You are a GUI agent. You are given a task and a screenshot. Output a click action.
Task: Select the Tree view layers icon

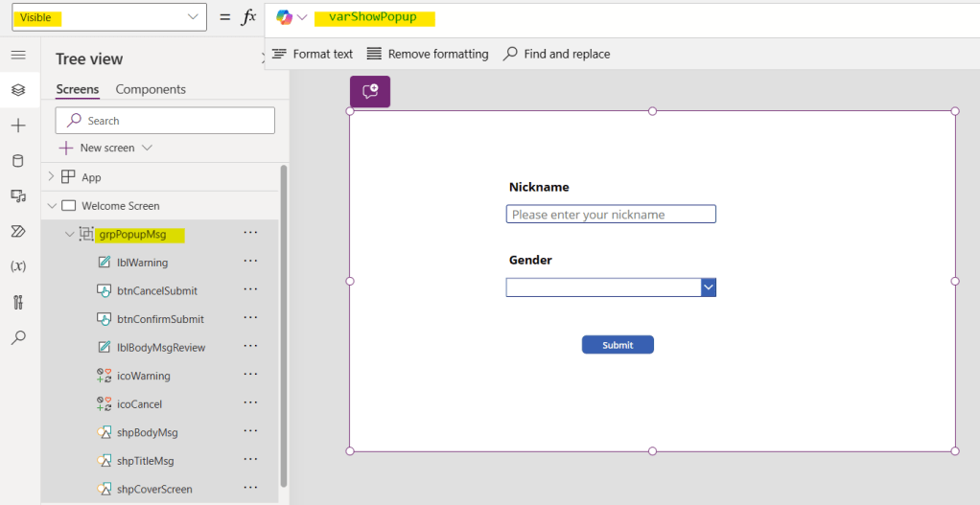point(18,90)
